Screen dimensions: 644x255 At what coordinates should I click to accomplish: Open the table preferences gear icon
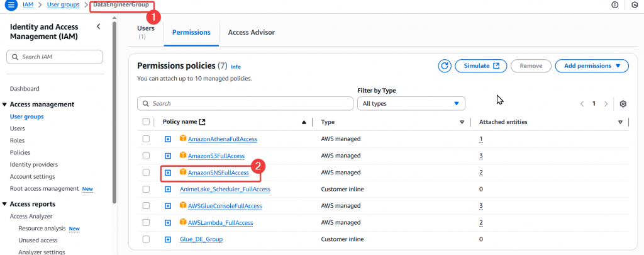point(623,103)
